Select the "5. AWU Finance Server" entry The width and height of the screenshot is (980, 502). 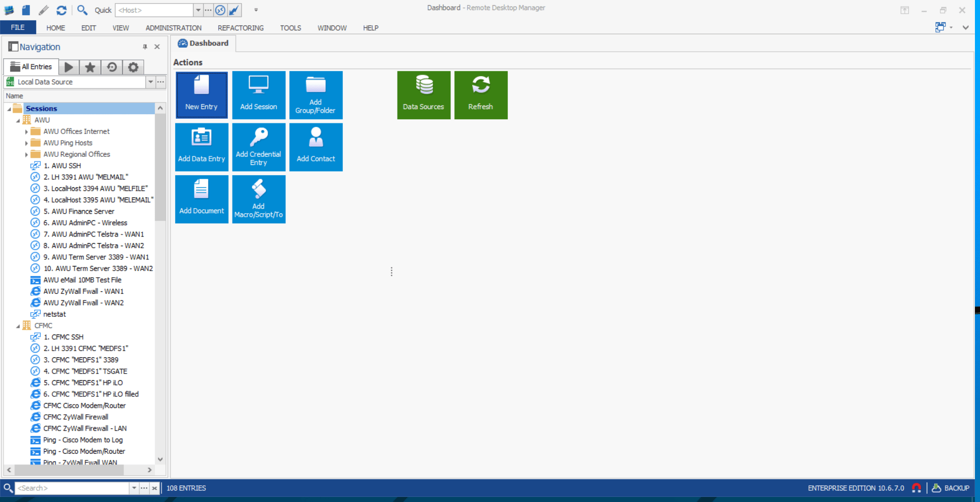(79, 212)
